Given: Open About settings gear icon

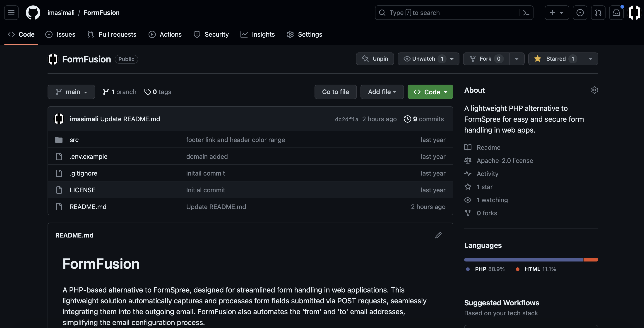Looking at the screenshot, I should pos(594,90).
